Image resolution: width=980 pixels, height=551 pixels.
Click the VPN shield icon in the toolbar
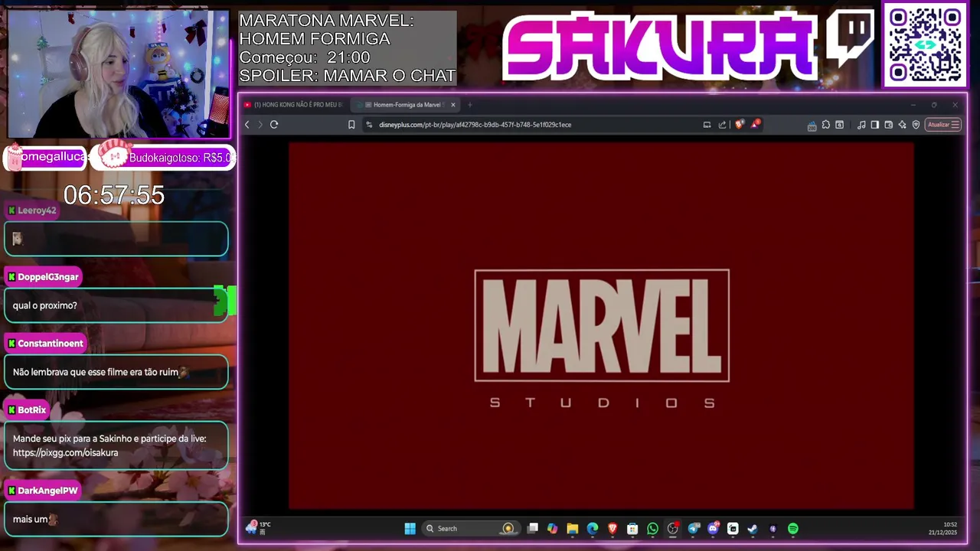point(916,125)
